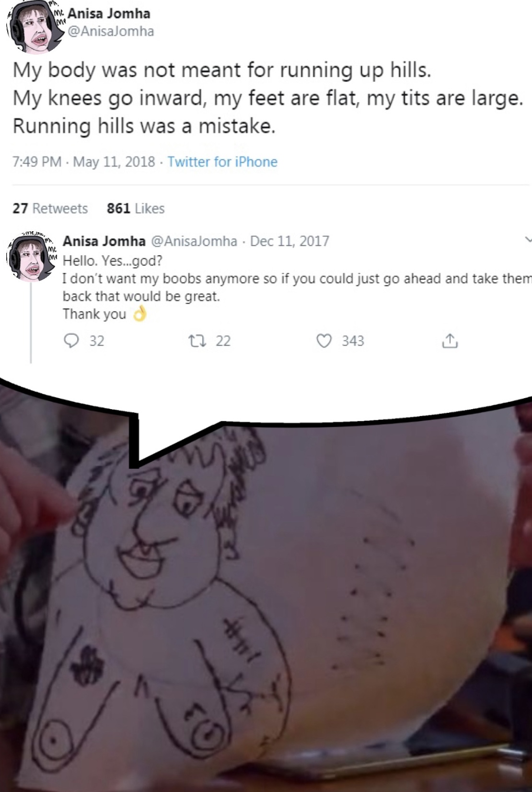Click the 7:49 PM May 11, 2018 timestamp
The height and width of the screenshot is (792, 532).
(x=84, y=162)
